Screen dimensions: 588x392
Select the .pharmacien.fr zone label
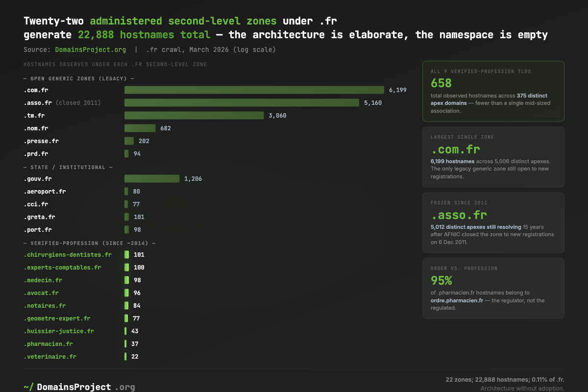(48, 344)
